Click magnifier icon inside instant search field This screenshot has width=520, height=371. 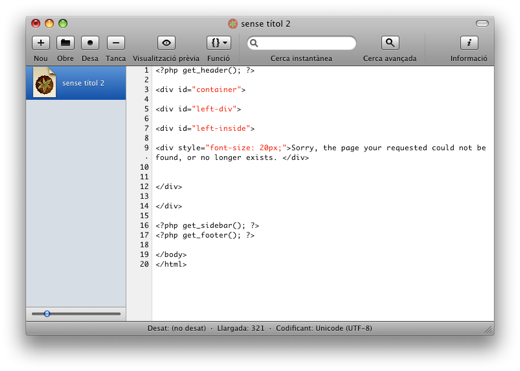pos(254,43)
